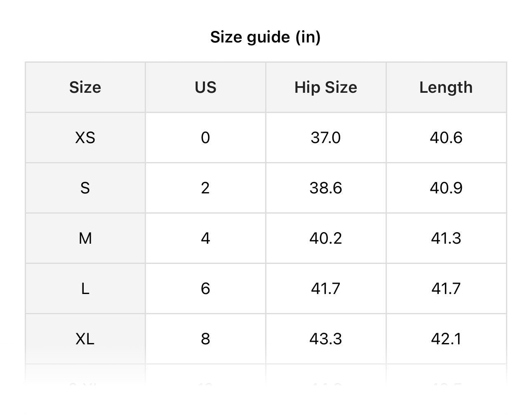This screenshot has width=532, height=414.
Task: Click the 42.1 length value
Action: tap(446, 339)
